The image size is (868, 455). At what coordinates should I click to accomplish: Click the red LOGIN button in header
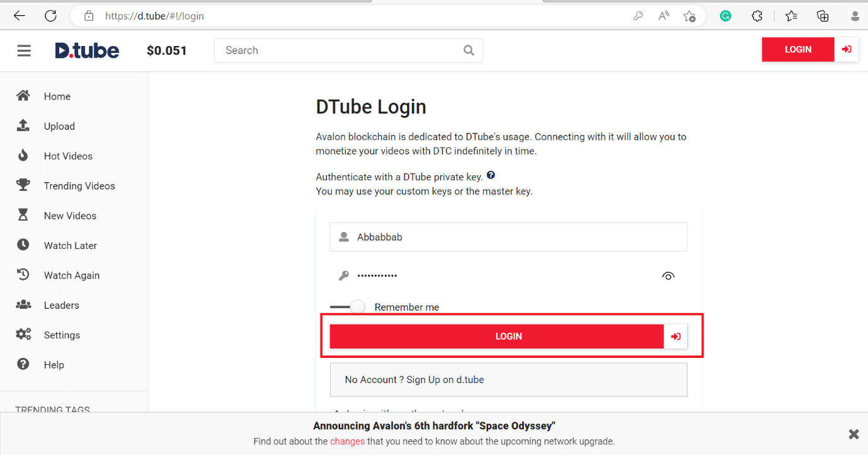coord(798,49)
